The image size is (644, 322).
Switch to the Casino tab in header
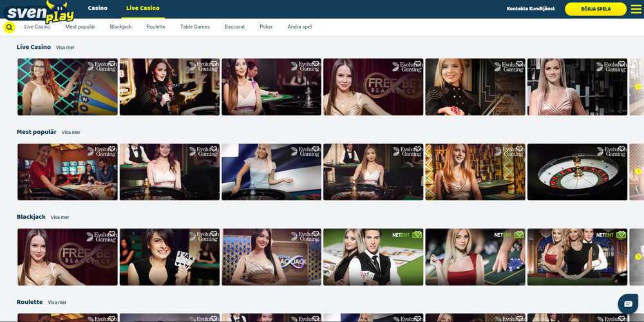point(98,8)
